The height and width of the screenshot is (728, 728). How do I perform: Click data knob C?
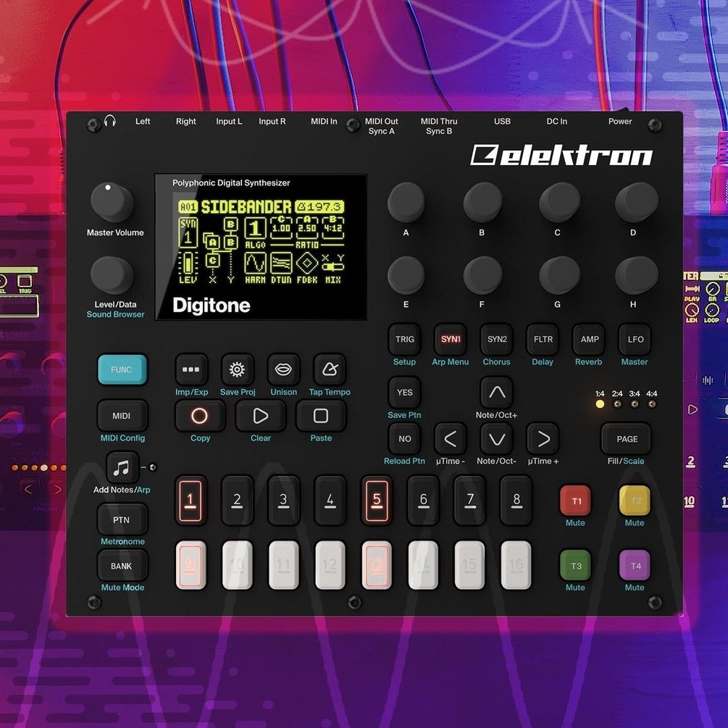[x=559, y=202]
